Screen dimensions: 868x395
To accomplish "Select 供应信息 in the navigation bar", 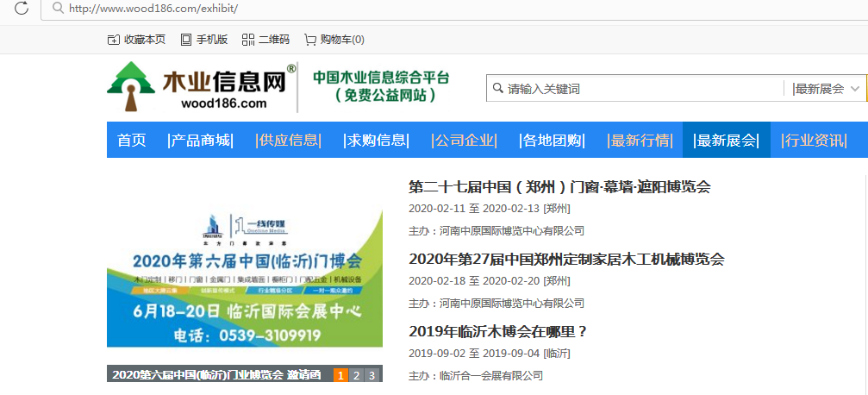I will (x=288, y=141).
